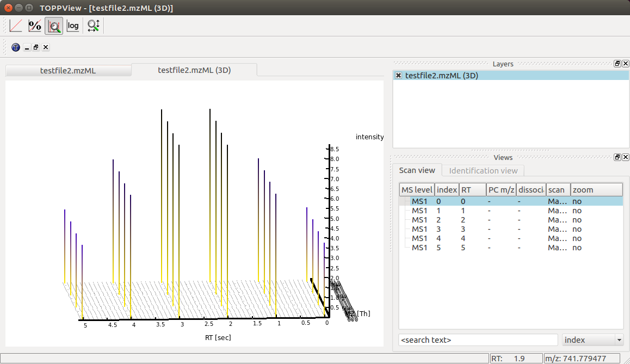
Task: Toggle percentage intensity mode icon
Action: coord(35,26)
